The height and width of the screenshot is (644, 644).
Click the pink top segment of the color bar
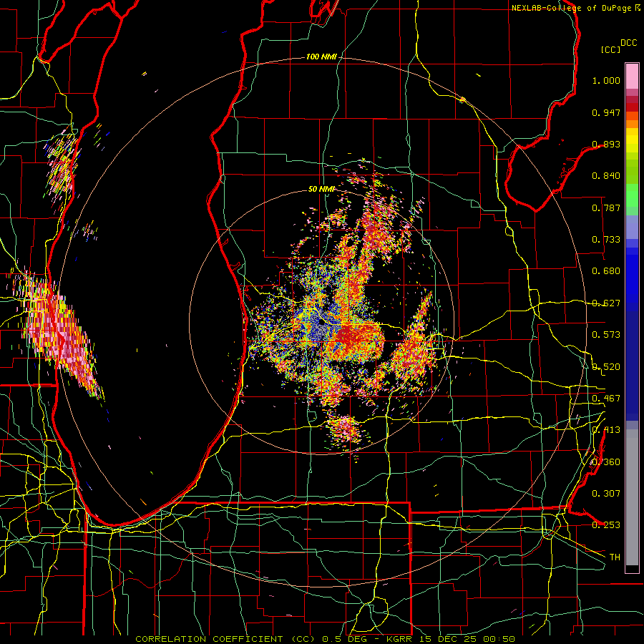[632, 76]
